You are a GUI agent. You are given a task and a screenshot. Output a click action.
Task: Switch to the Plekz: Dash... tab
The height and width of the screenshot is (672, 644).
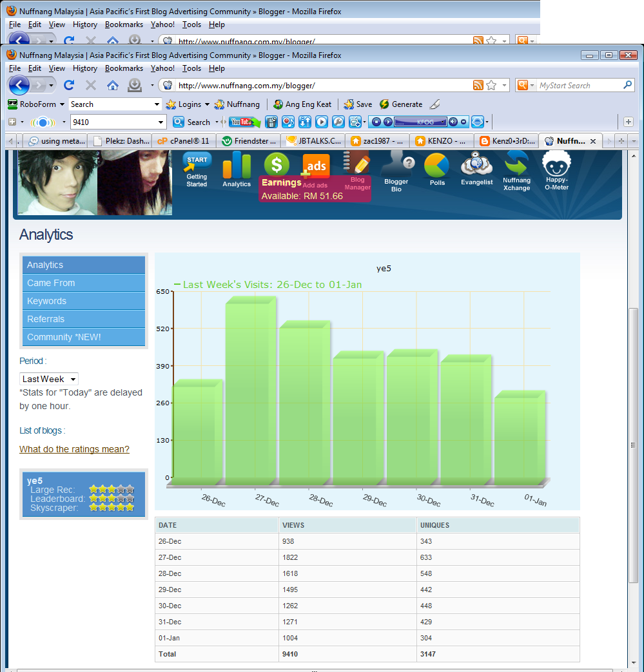tap(120, 140)
